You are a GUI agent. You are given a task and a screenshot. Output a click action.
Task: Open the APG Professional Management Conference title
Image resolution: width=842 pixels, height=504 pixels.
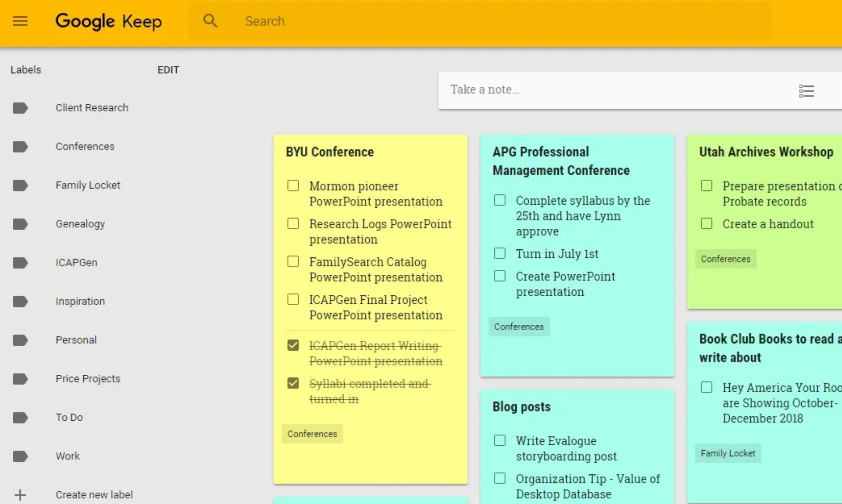561,161
